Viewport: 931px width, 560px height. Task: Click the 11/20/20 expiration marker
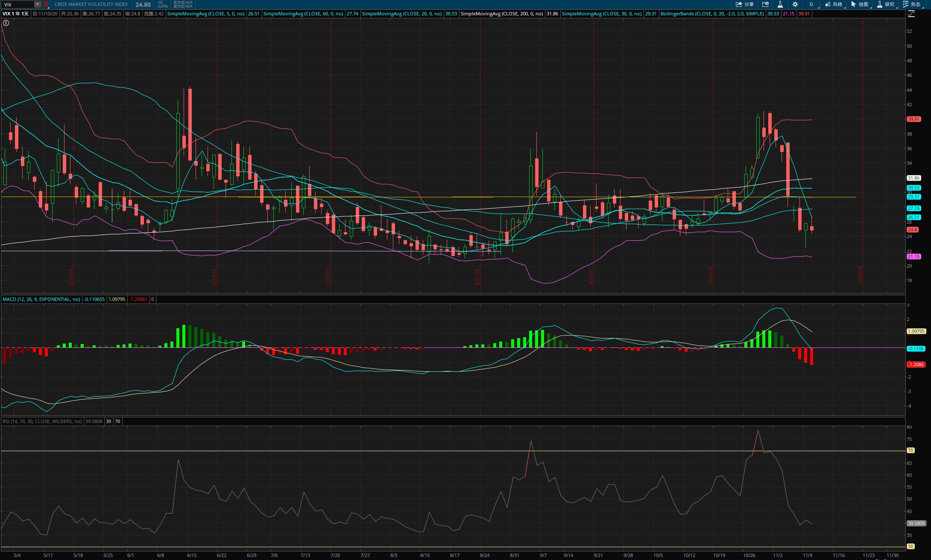click(x=860, y=275)
